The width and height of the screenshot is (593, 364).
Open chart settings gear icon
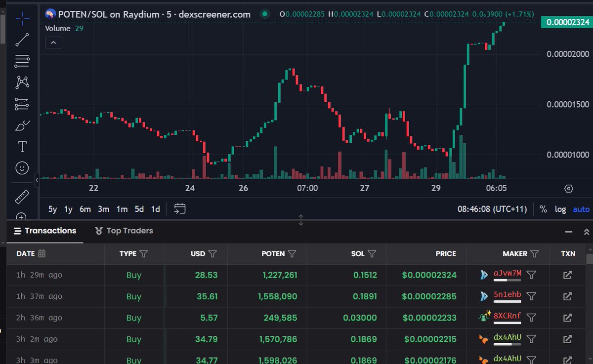tap(569, 188)
